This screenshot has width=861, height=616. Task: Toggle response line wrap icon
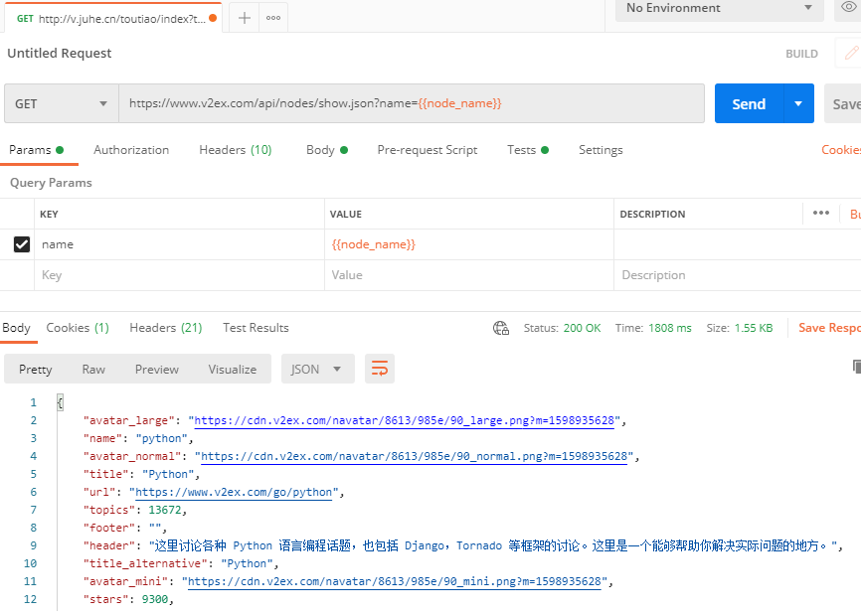point(380,369)
